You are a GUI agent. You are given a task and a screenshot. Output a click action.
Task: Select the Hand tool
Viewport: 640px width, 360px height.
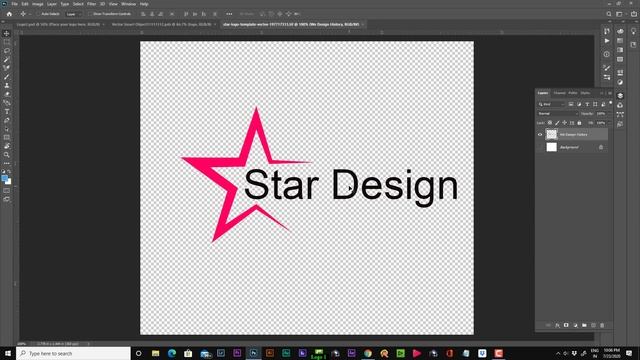click(x=7, y=146)
